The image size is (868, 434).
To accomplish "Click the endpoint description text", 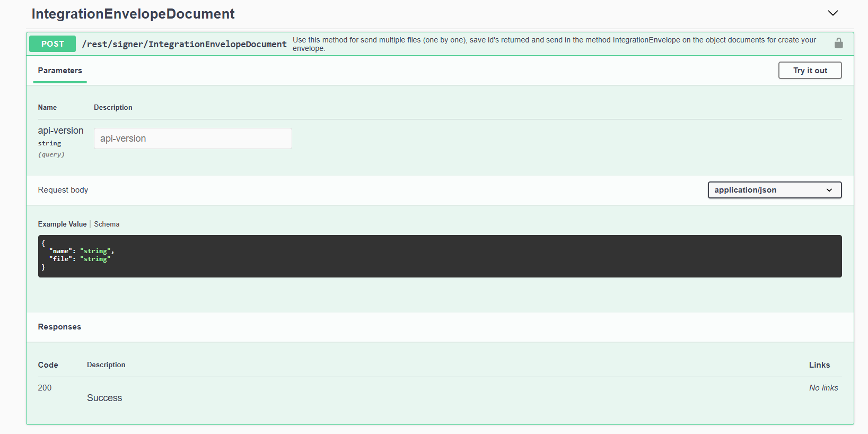I will [554, 44].
